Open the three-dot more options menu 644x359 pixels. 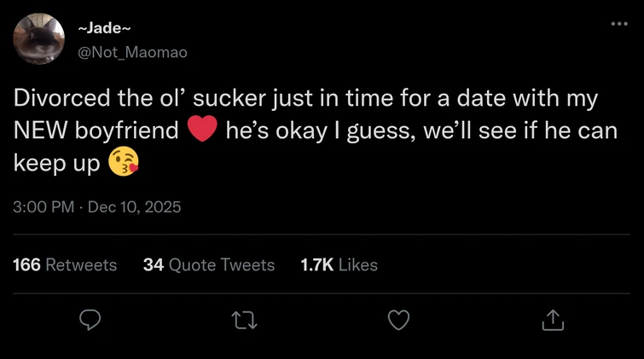(619, 23)
